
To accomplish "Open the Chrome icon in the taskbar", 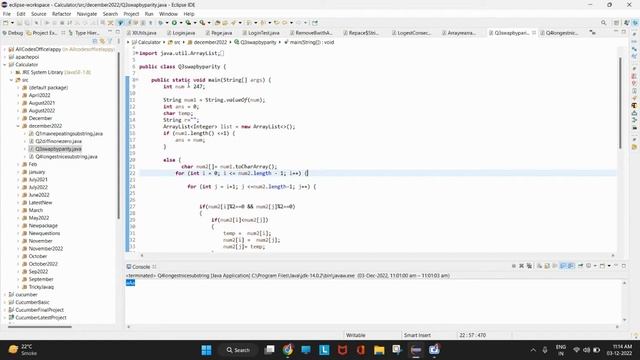I will [x=288, y=350].
